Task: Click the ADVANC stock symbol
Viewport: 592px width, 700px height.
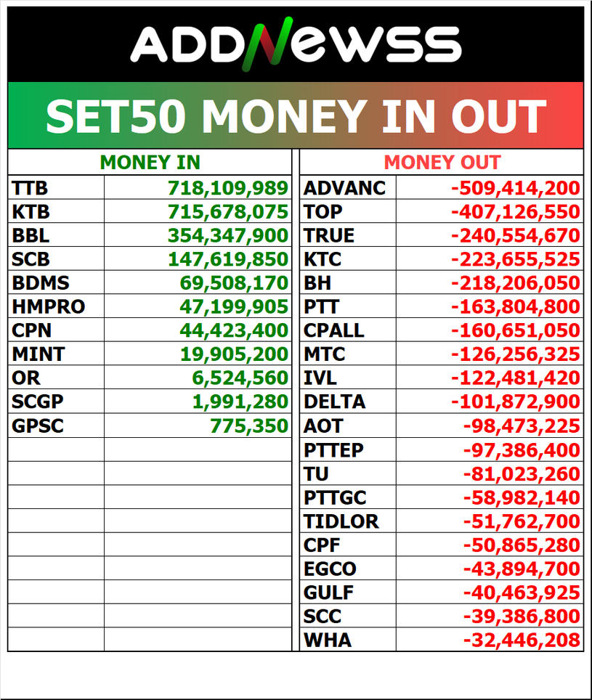Action: pos(344,188)
